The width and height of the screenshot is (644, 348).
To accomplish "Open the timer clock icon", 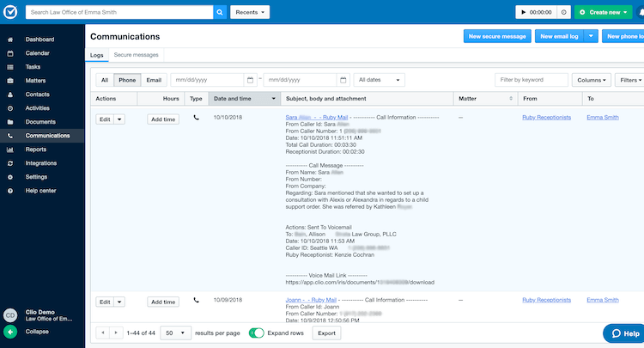I will 563,12.
